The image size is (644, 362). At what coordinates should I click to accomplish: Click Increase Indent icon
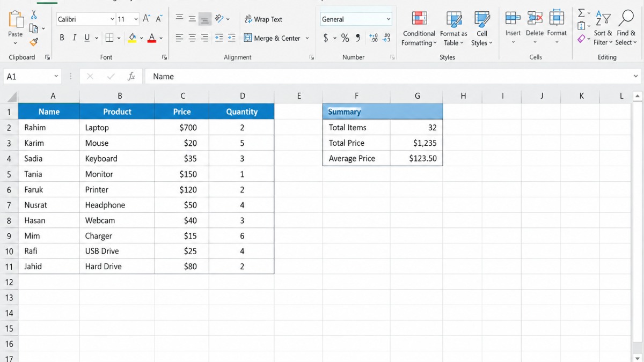[231, 38]
